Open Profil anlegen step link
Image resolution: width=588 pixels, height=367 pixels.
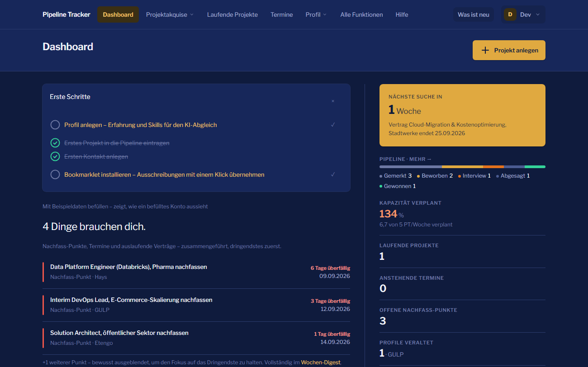coord(141,125)
